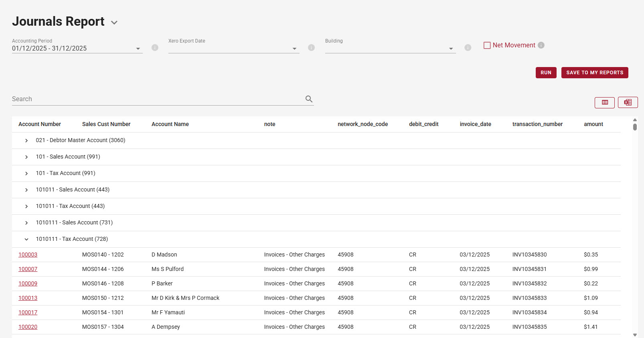This screenshot has height=338, width=644.
Task: Open account link 100003
Action: pos(28,255)
